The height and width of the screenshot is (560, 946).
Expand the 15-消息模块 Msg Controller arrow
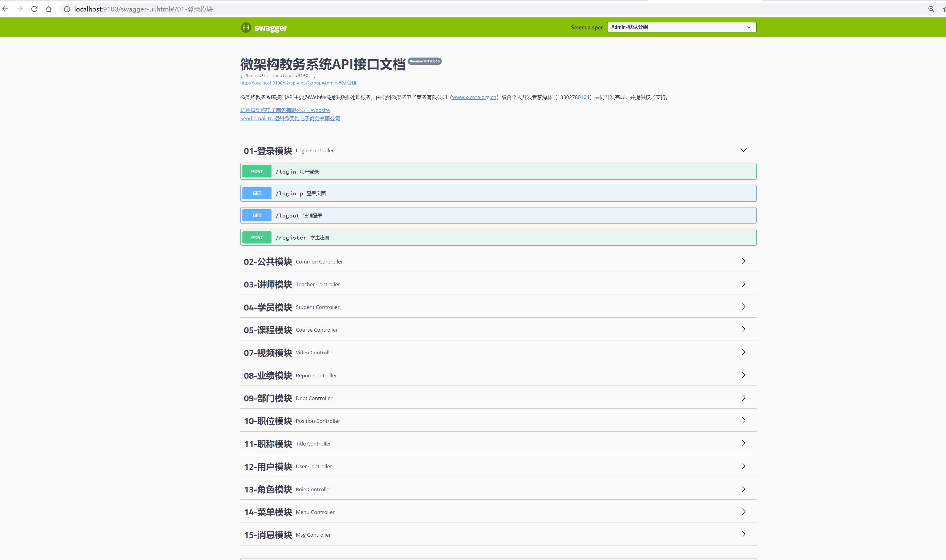[743, 534]
